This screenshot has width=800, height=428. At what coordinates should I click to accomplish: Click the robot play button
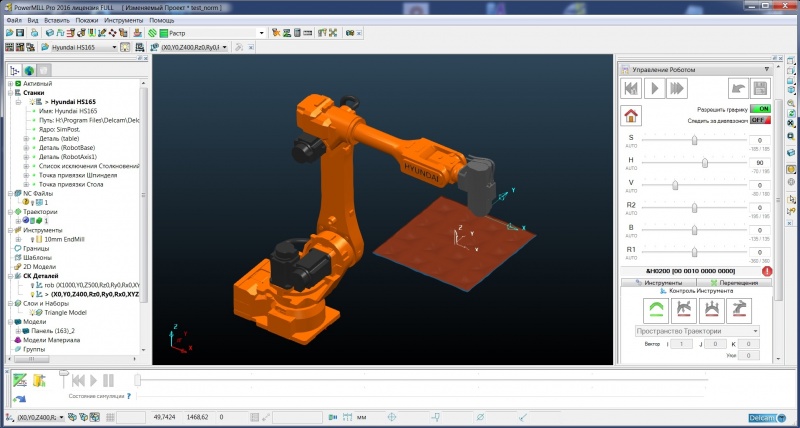click(x=654, y=89)
